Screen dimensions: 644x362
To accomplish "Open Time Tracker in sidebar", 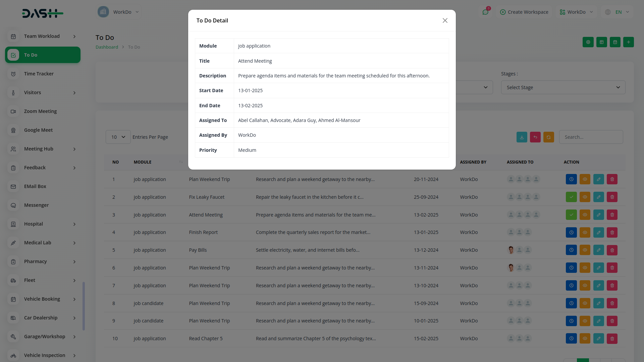I will 39,74.
